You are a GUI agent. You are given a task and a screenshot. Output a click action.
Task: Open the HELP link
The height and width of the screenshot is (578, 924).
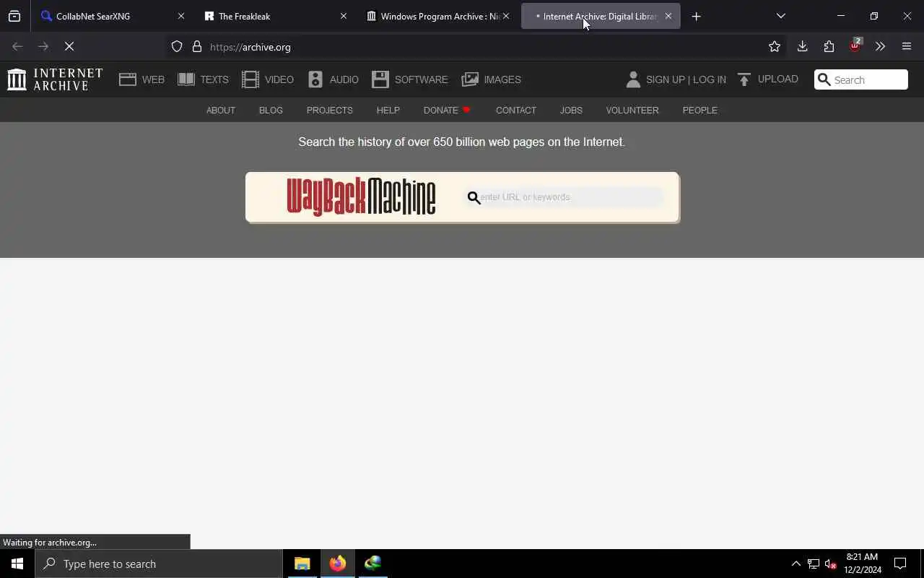(x=388, y=111)
